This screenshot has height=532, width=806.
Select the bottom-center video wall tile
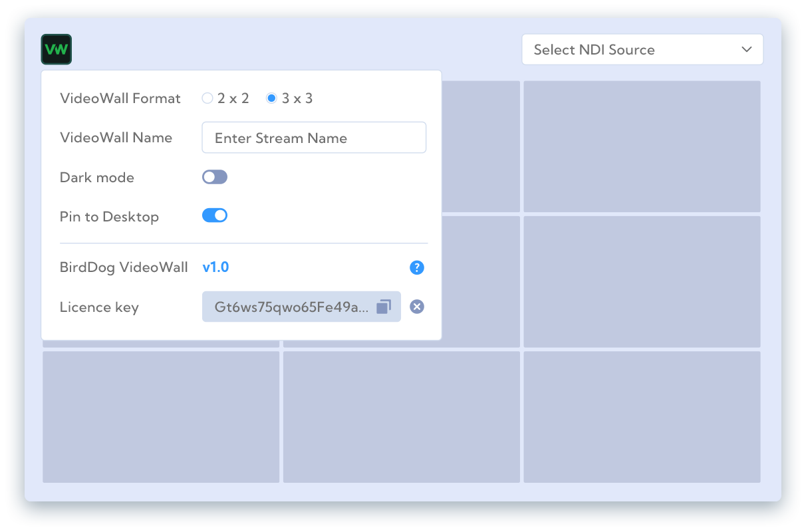[402, 417]
